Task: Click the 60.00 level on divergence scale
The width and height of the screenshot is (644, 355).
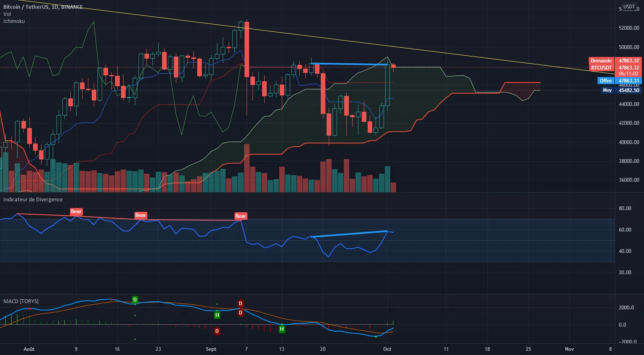Action: click(625, 230)
